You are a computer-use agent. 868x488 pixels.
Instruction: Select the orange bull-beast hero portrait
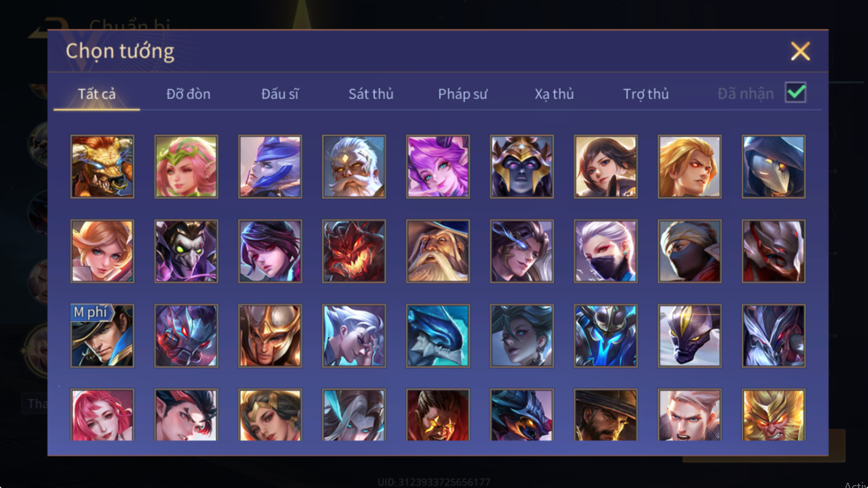(x=102, y=167)
